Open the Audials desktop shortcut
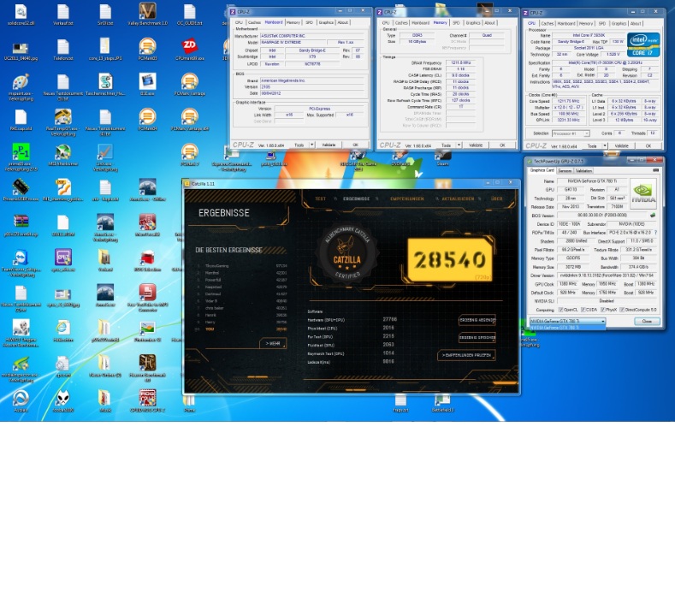Viewport: 675px width, 616px height. click(x=21, y=401)
